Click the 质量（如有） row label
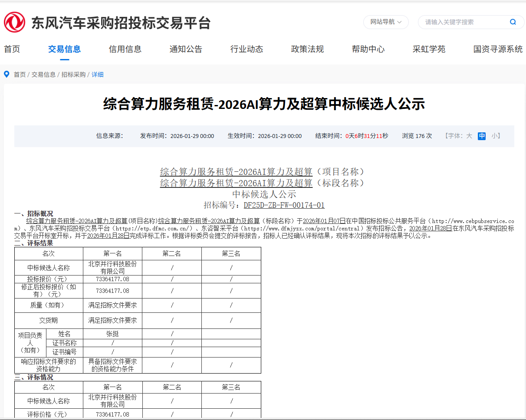 tap(49, 305)
